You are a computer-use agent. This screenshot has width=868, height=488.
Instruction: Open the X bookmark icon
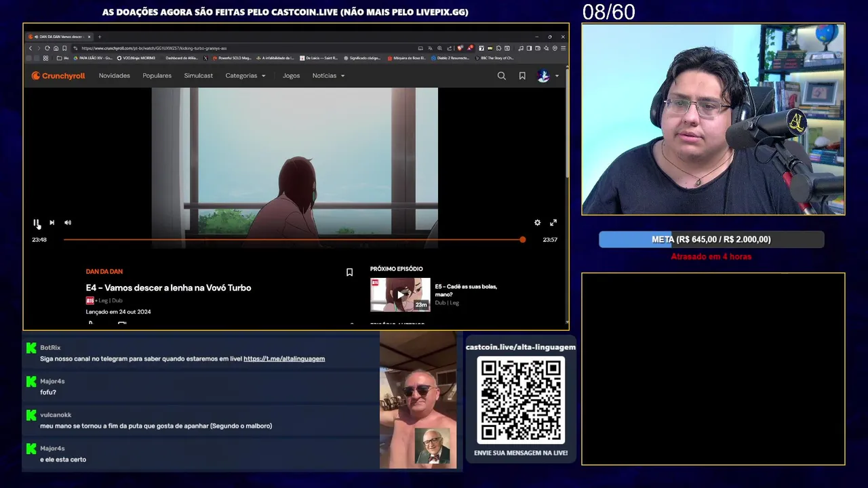coord(206,58)
